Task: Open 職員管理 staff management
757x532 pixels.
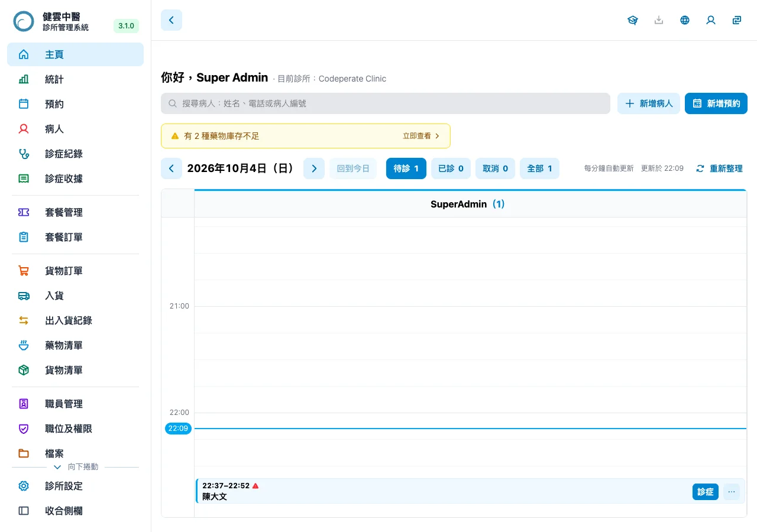Action: [x=75, y=404]
